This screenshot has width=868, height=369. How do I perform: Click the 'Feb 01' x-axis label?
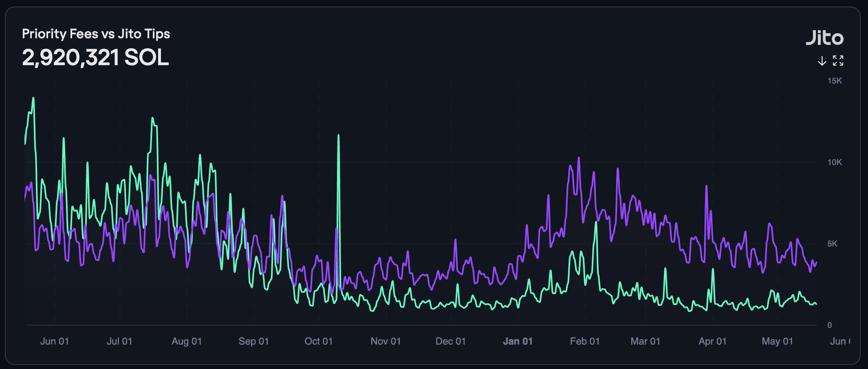click(585, 341)
